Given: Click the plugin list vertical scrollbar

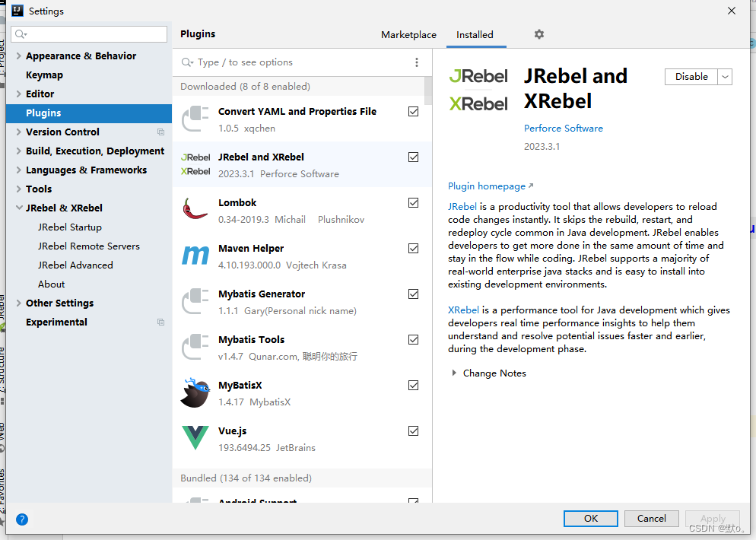Looking at the screenshot, I should pyautogui.click(x=427, y=91).
